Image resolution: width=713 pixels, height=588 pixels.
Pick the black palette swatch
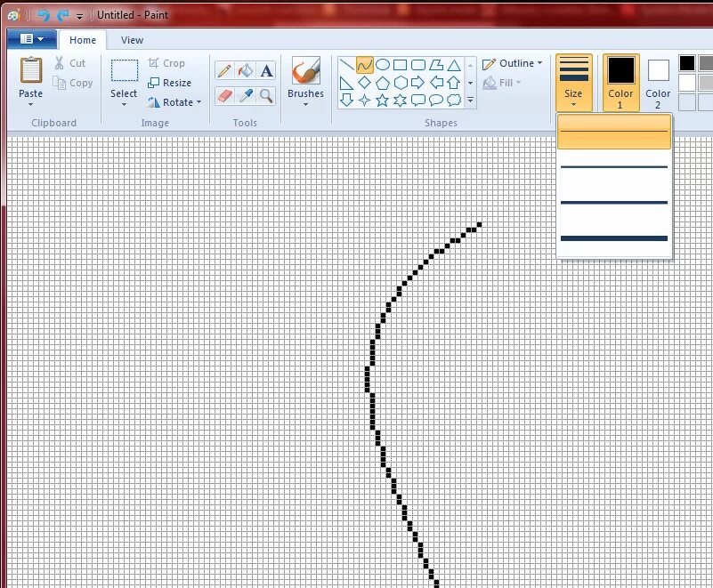tap(687, 63)
